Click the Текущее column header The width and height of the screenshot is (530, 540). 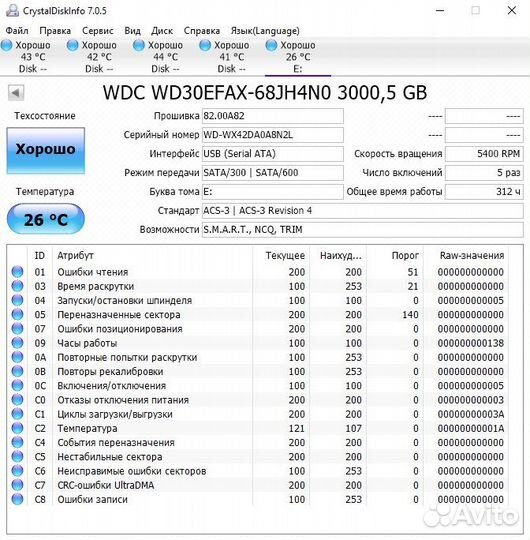[281, 256]
